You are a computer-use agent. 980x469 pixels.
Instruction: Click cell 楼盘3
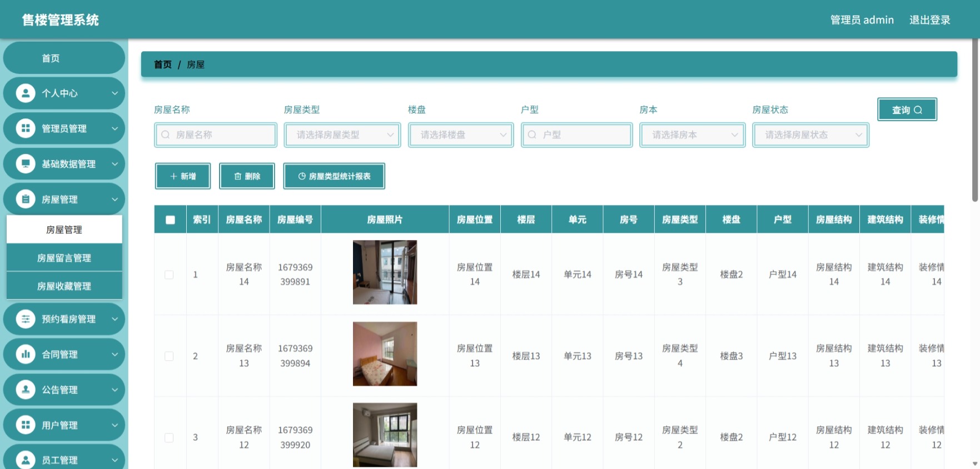731,356
